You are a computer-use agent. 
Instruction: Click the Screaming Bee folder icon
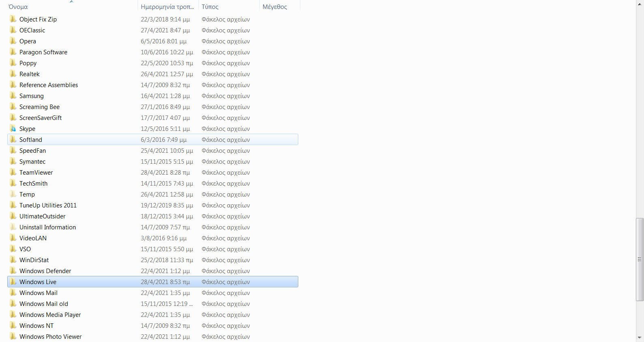(x=13, y=107)
